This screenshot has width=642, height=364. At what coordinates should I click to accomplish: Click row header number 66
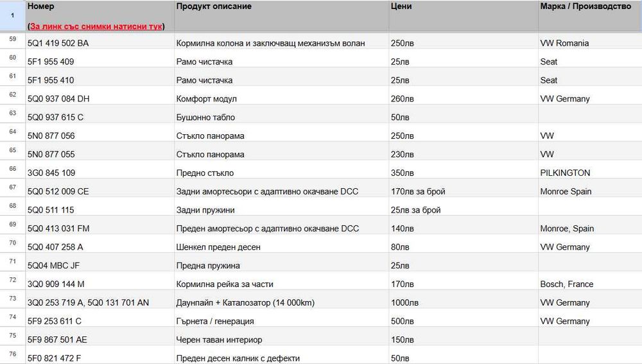pos(12,169)
